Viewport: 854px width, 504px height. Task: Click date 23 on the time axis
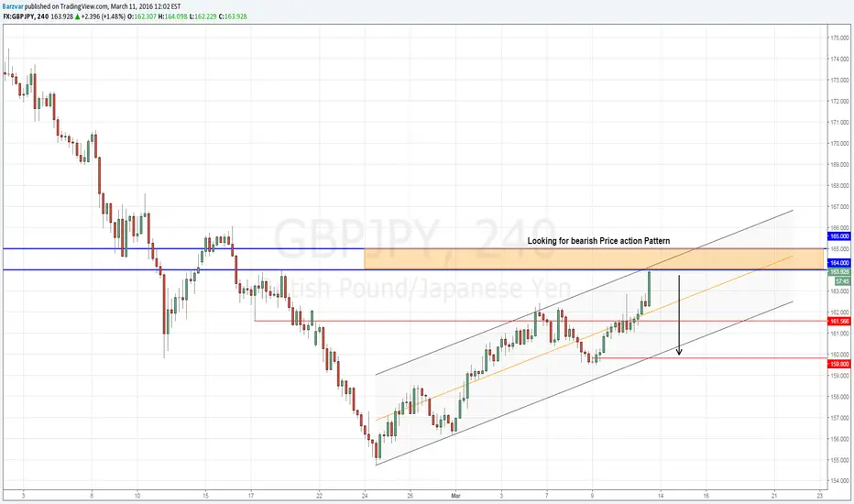pyautogui.click(x=820, y=496)
